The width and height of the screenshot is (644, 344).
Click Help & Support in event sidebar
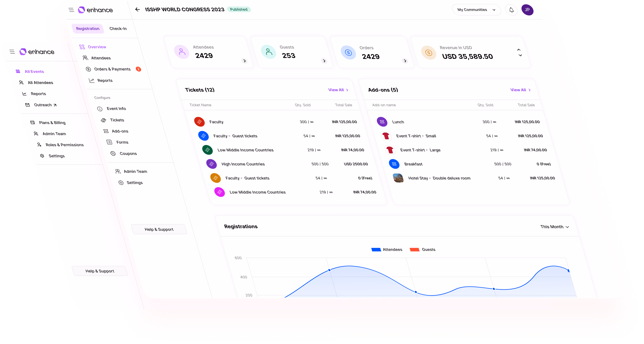click(159, 229)
